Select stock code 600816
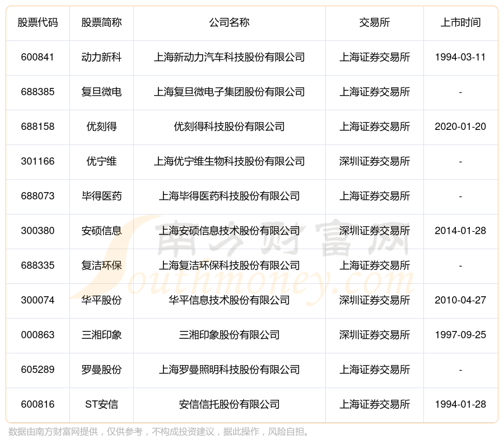The height and width of the screenshot is (448, 504). point(38,404)
